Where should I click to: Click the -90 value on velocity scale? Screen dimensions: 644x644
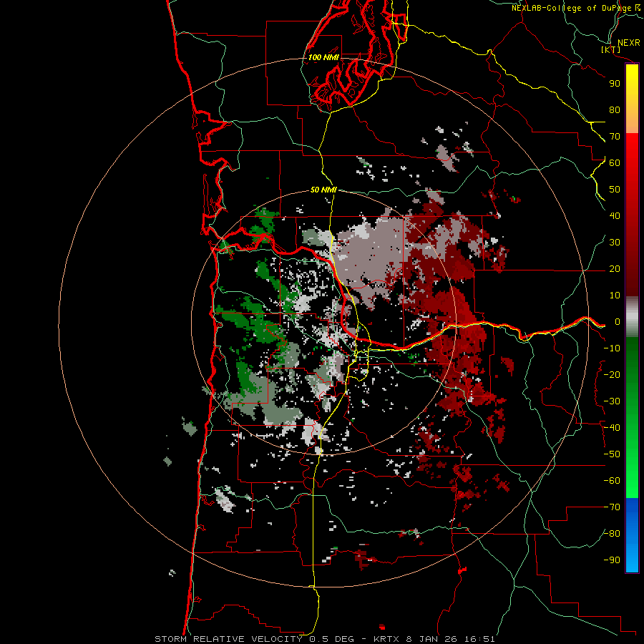[612, 560]
